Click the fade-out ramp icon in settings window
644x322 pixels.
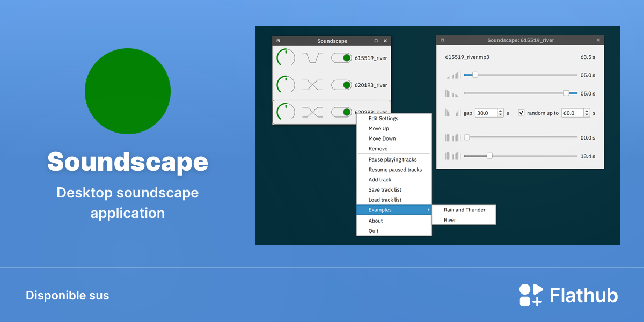tap(453, 93)
